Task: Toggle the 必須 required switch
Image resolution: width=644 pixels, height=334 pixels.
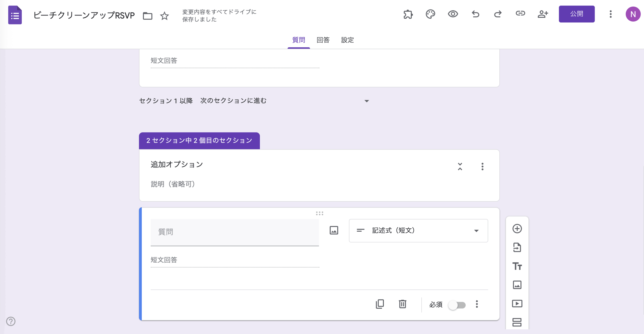Action: [457, 305]
